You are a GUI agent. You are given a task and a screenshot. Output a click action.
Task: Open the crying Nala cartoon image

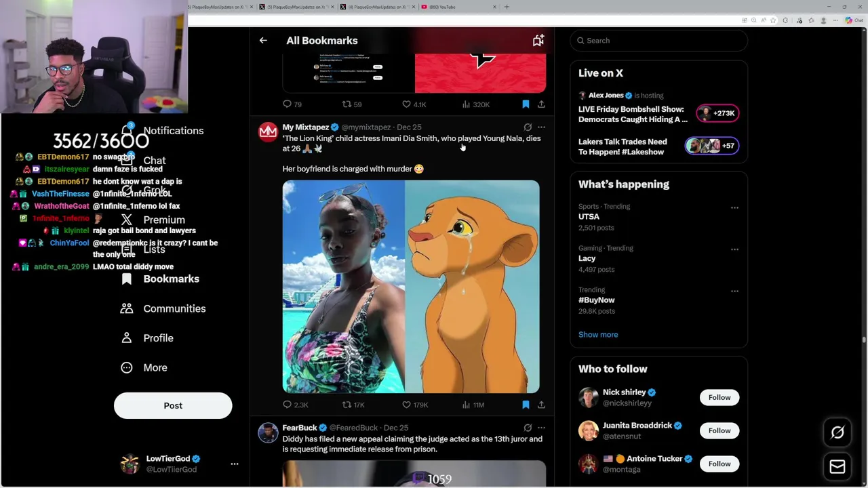472,287
